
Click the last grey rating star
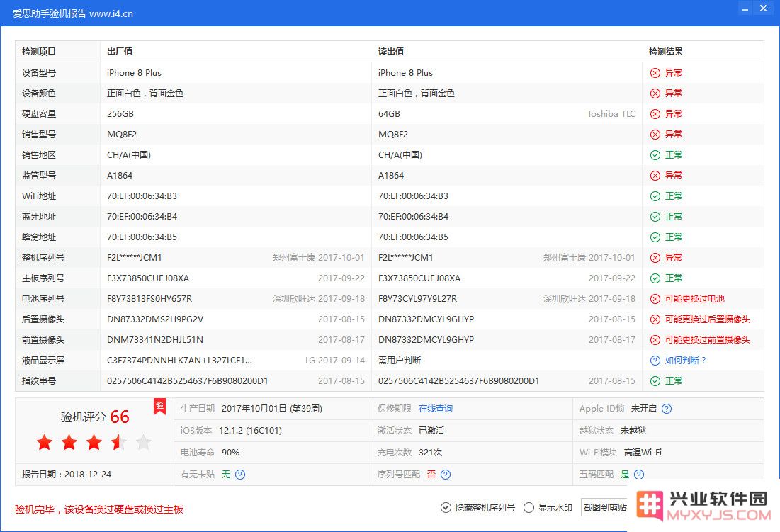tap(143, 442)
